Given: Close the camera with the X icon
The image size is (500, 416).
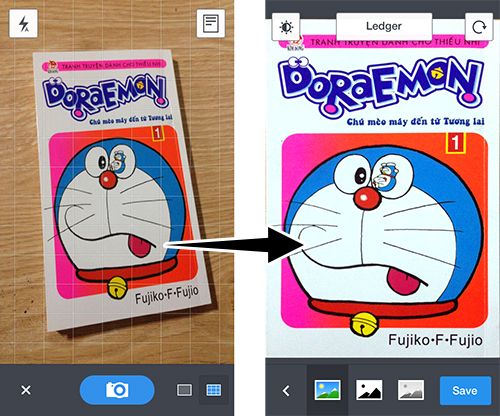Looking at the screenshot, I should point(26,390).
